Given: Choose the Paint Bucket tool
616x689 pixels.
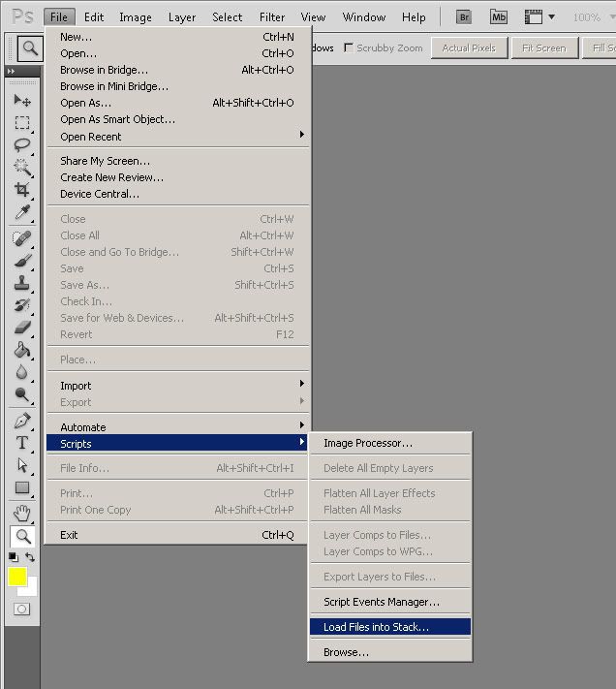Looking at the screenshot, I should coord(22,350).
